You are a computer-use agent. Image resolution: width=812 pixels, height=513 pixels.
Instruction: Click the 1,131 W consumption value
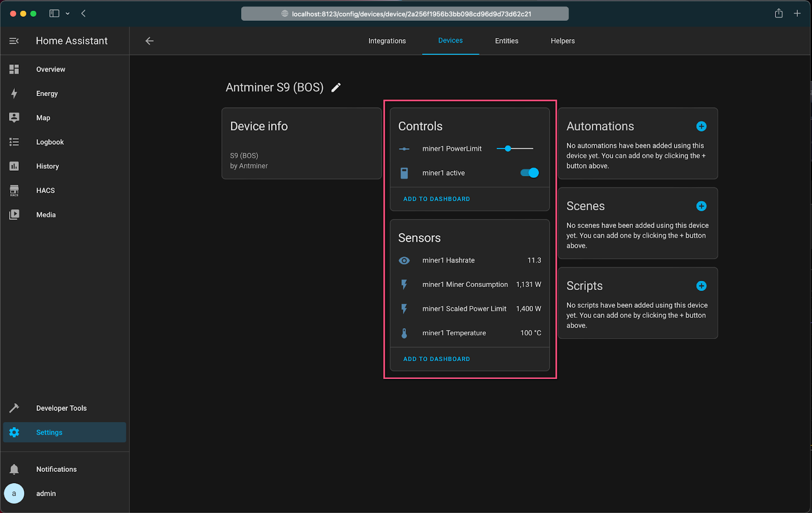[528, 284]
